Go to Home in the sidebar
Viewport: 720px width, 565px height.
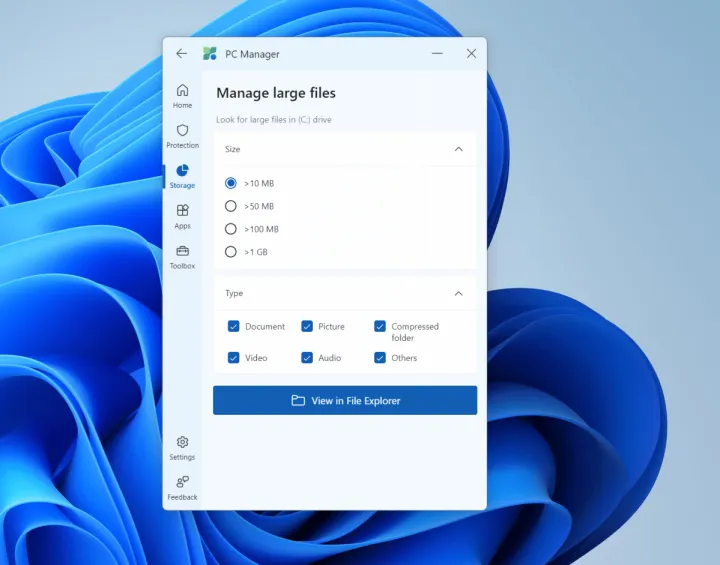point(182,95)
